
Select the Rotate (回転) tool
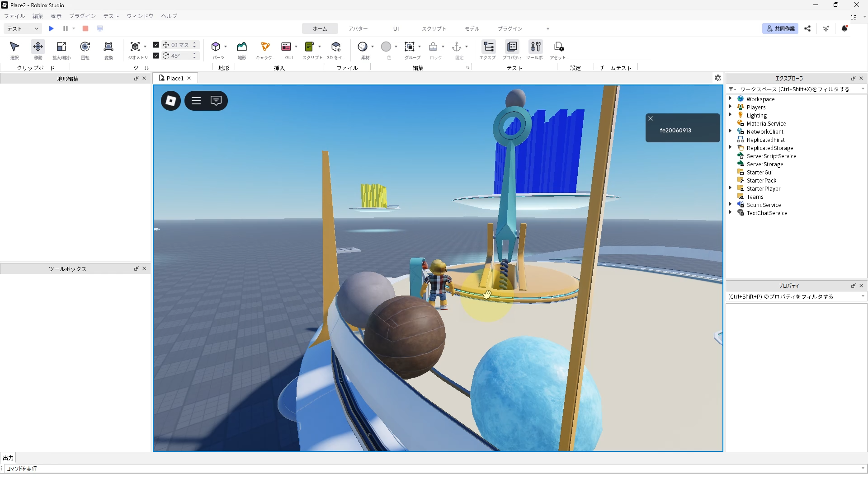tap(85, 47)
